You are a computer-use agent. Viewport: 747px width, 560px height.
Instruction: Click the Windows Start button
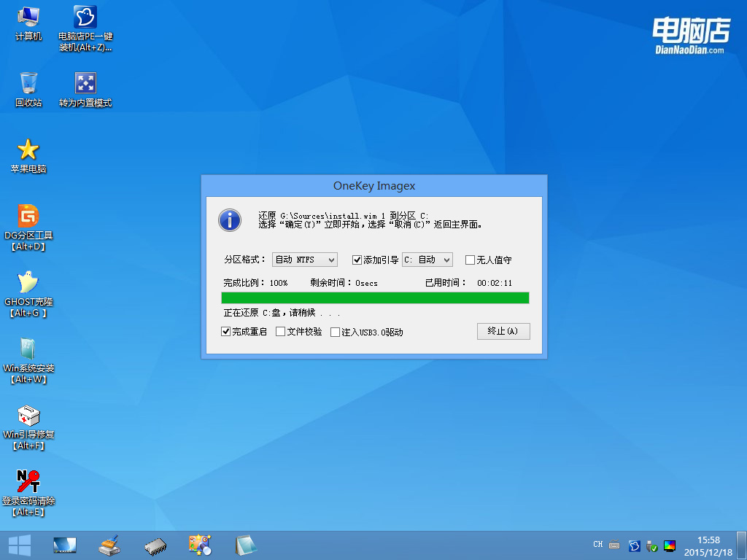[20, 545]
